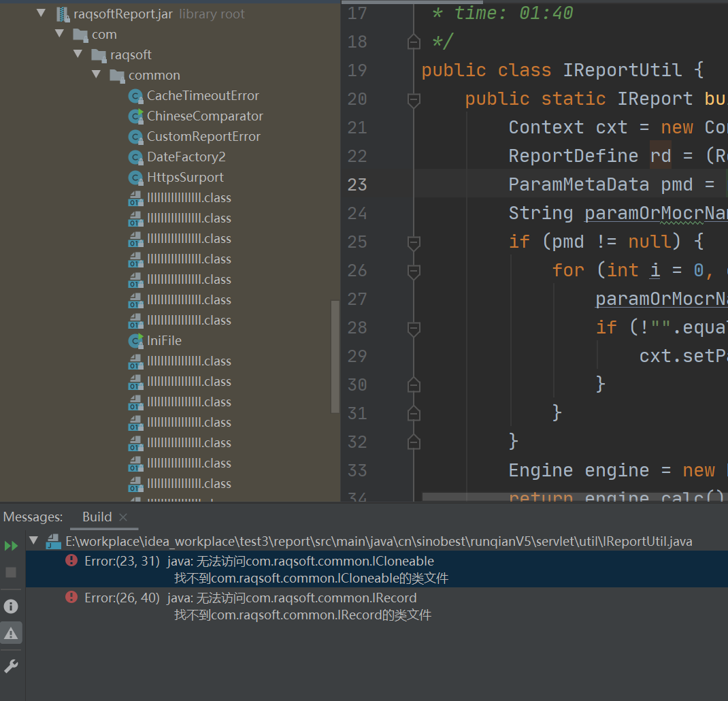The height and width of the screenshot is (701, 728).
Task: Collapse the raqsoft package folder
Action: 78,54
